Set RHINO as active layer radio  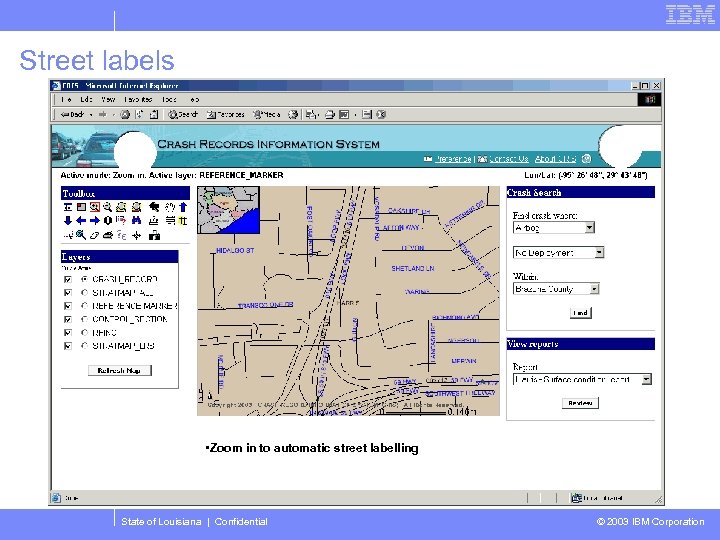84,332
